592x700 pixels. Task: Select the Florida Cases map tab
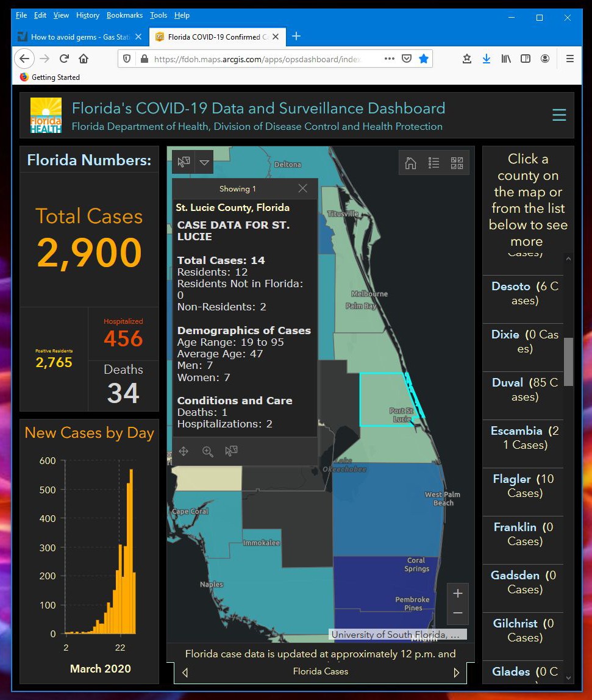321,671
